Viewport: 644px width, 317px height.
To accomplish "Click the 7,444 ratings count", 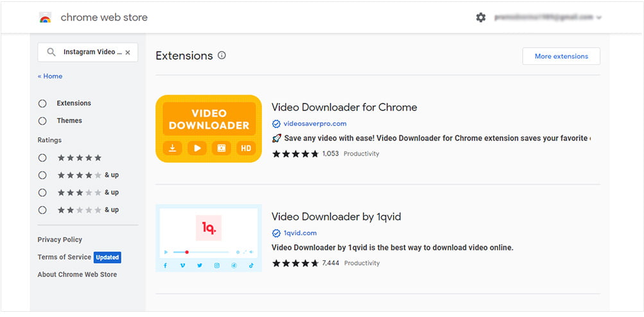I will [331, 263].
